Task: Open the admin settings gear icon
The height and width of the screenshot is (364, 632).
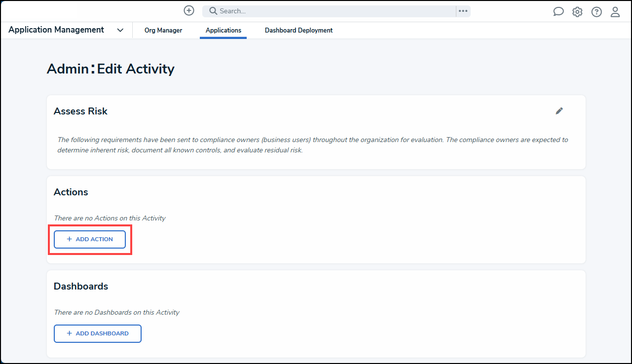Action: 577,12
